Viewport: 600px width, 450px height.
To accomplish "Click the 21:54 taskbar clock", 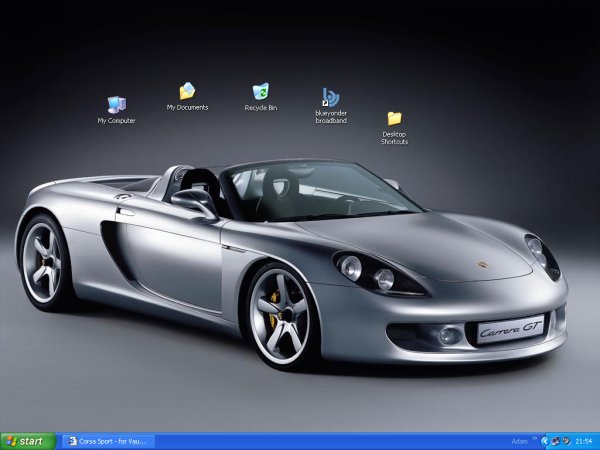I will point(585,440).
